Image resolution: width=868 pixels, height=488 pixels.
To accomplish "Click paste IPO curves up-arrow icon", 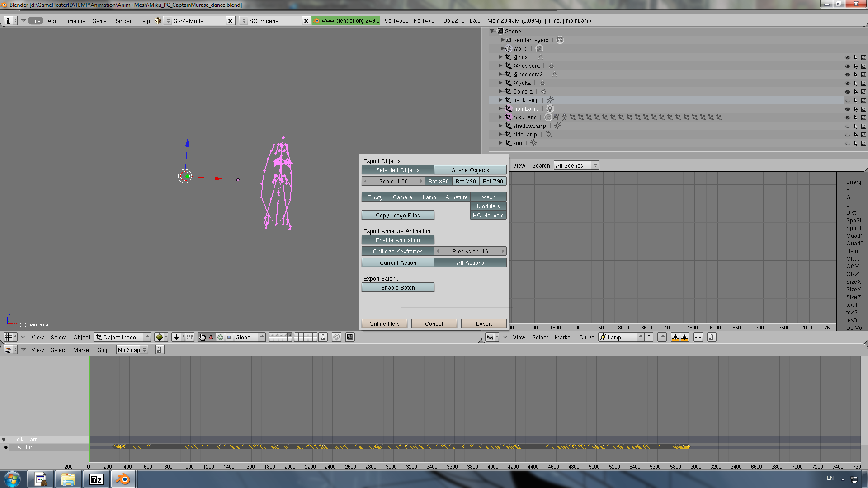I will [x=684, y=337].
